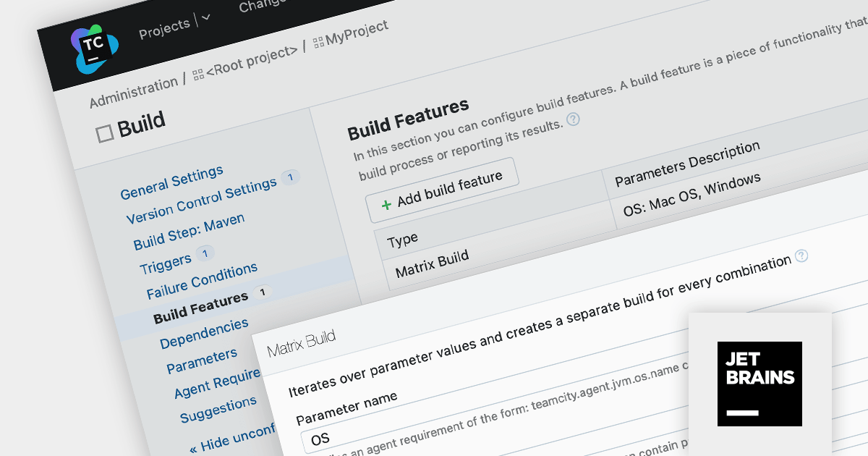The height and width of the screenshot is (456, 868).
Task: Click the Root project grid icon
Action: (x=197, y=74)
